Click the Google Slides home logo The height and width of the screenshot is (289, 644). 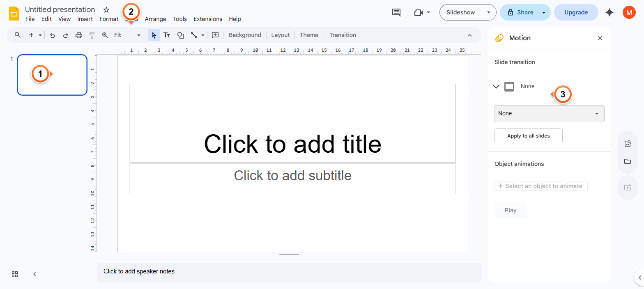point(14,14)
